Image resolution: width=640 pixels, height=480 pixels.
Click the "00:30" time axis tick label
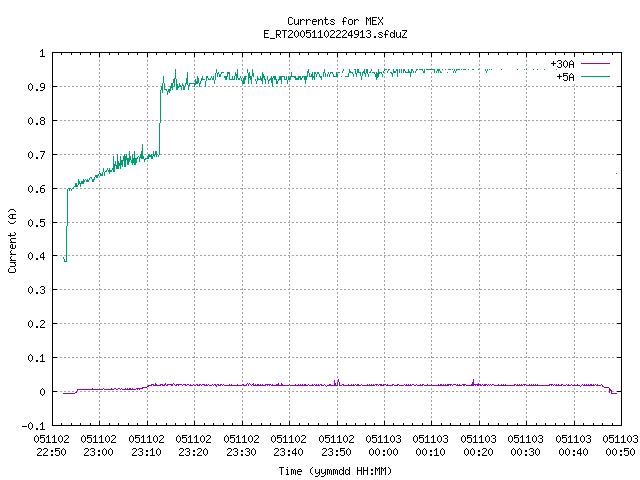pos(525,452)
